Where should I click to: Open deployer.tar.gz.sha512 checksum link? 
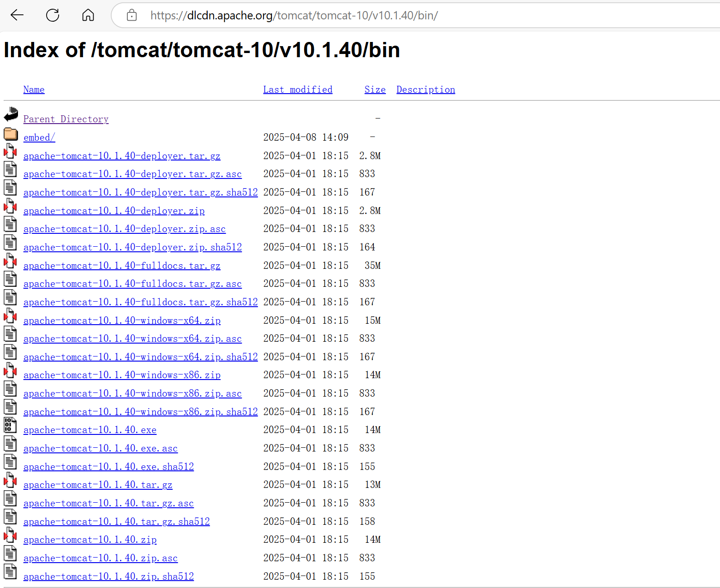point(141,192)
